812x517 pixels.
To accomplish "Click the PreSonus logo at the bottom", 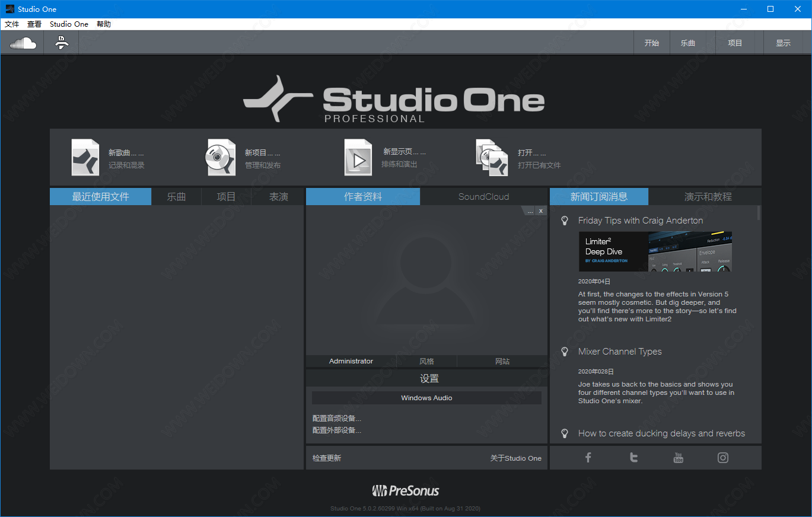I will click(406, 490).
